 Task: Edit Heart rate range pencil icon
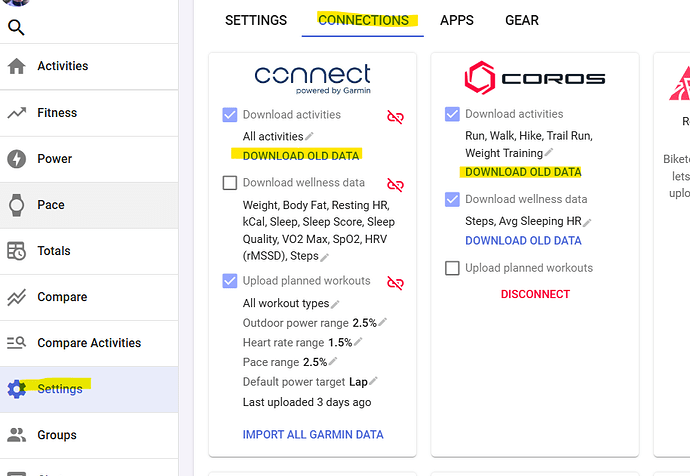point(358,341)
